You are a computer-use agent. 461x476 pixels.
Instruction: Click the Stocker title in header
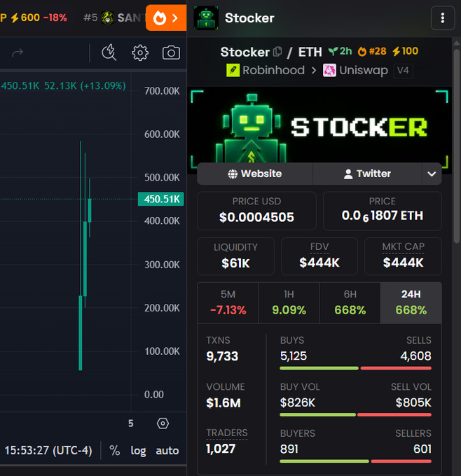(x=249, y=18)
